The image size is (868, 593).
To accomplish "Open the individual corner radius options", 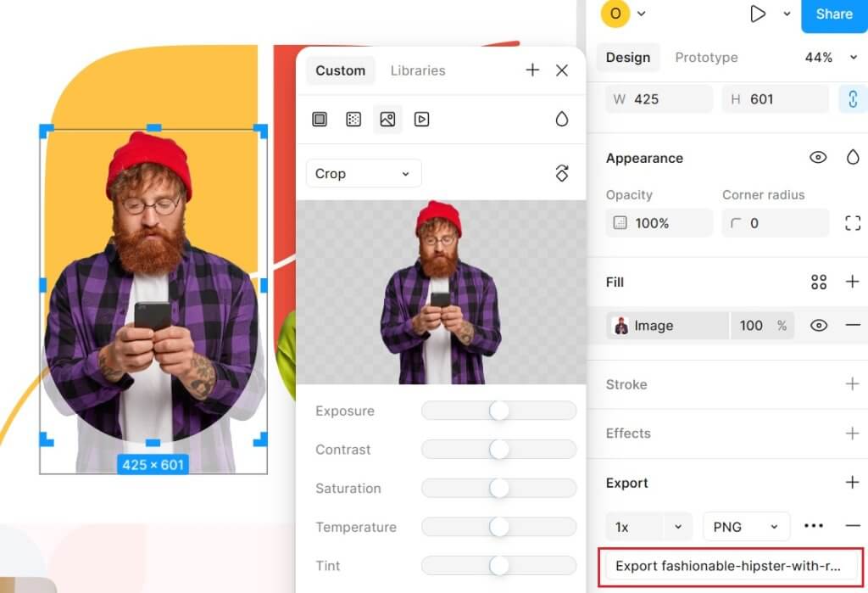I will (x=853, y=223).
